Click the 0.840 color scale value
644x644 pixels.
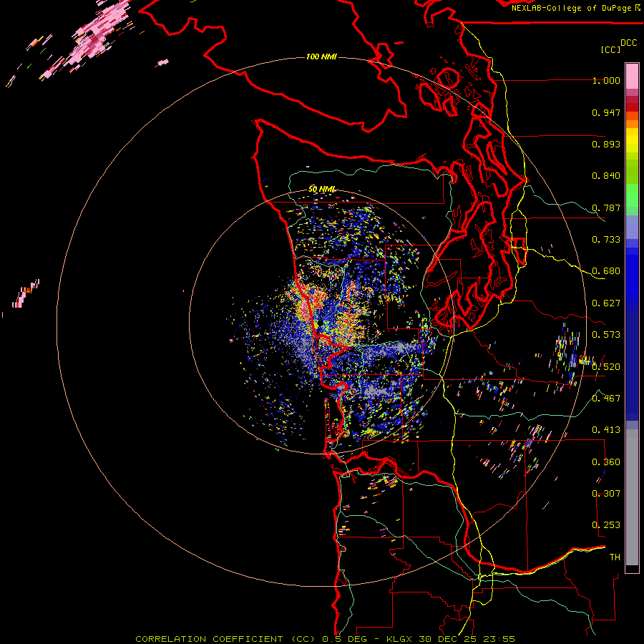click(x=606, y=176)
